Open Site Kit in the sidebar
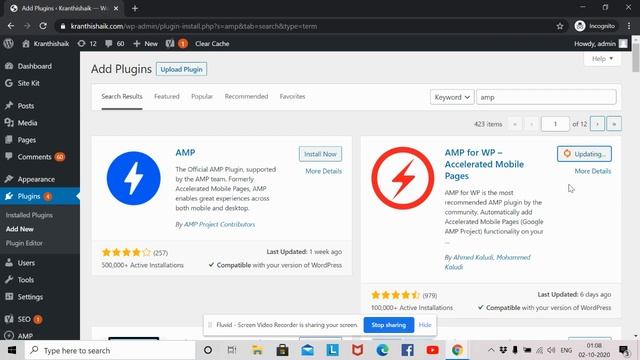The image size is (640, 360). click(x=28, y=83)
